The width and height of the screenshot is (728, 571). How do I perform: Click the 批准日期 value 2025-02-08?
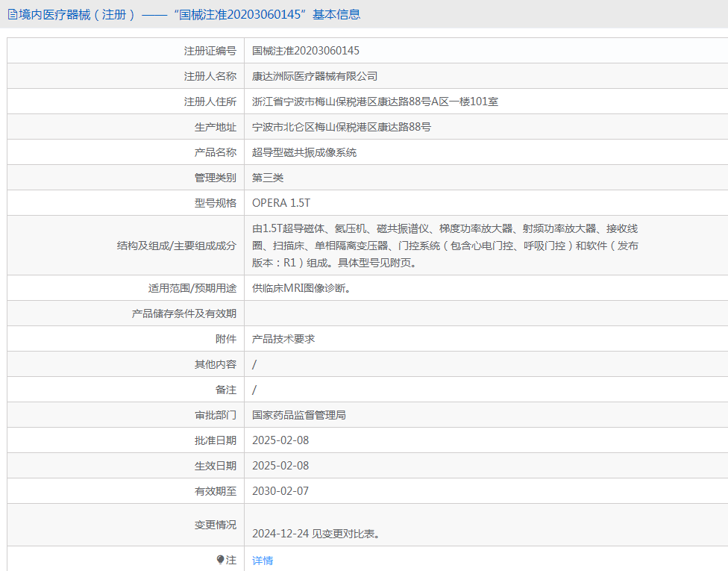point(280,440)
